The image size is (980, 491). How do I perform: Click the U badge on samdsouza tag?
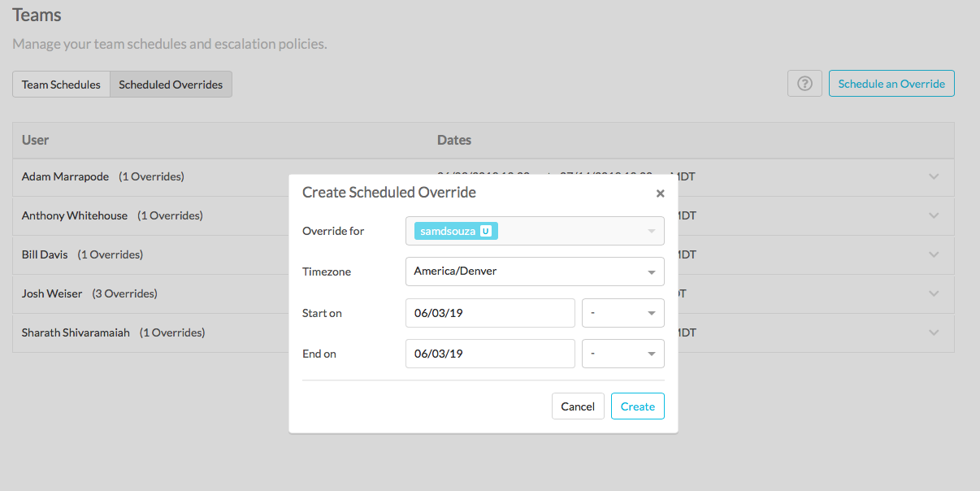pyautogui.click(x=485, y=231)
